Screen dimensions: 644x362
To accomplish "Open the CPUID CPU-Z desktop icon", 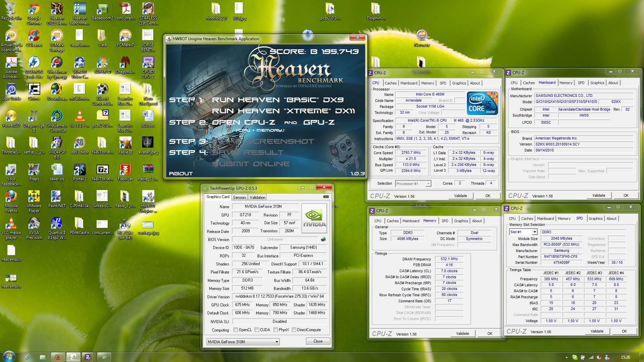I will click(x=148, y=67).
